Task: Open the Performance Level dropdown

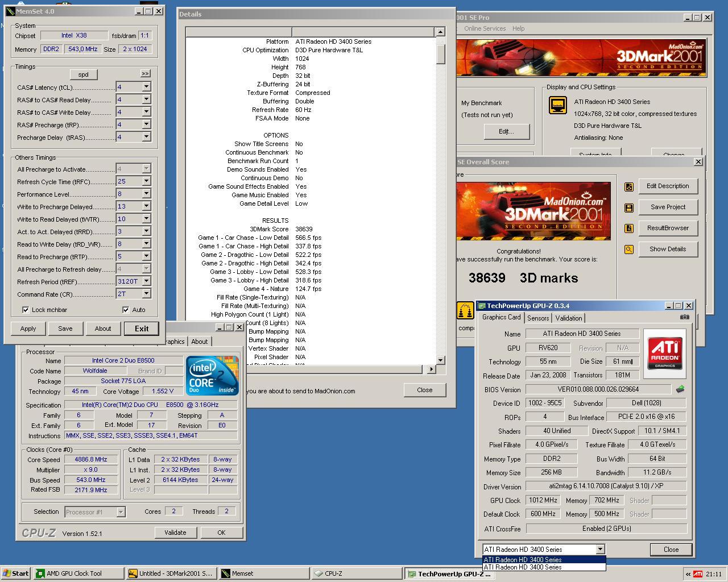Action: point(146,194)
